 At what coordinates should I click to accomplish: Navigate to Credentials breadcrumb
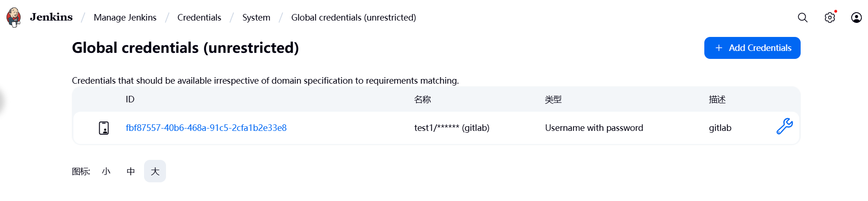pos(199,18)
